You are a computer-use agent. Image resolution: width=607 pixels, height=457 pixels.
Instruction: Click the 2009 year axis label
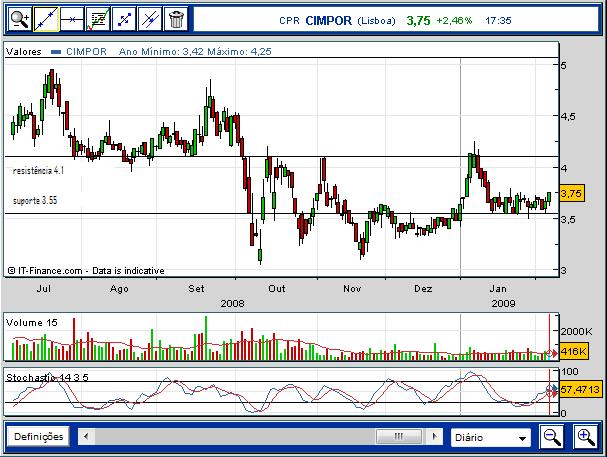click(503, 303)
